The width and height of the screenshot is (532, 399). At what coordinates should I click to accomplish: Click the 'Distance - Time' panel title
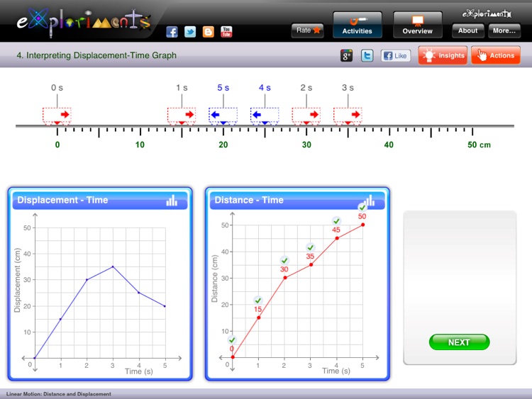(249, 200)
